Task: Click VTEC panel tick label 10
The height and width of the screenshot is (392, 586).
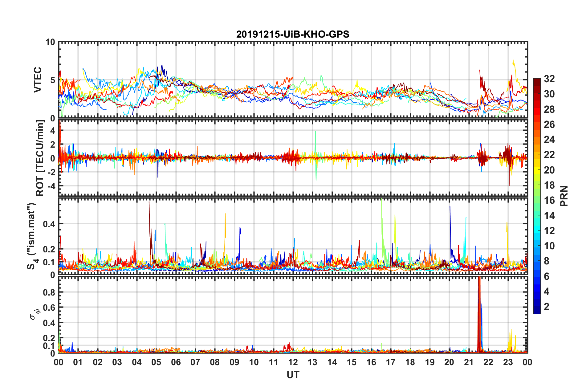Action: point(50,42)
